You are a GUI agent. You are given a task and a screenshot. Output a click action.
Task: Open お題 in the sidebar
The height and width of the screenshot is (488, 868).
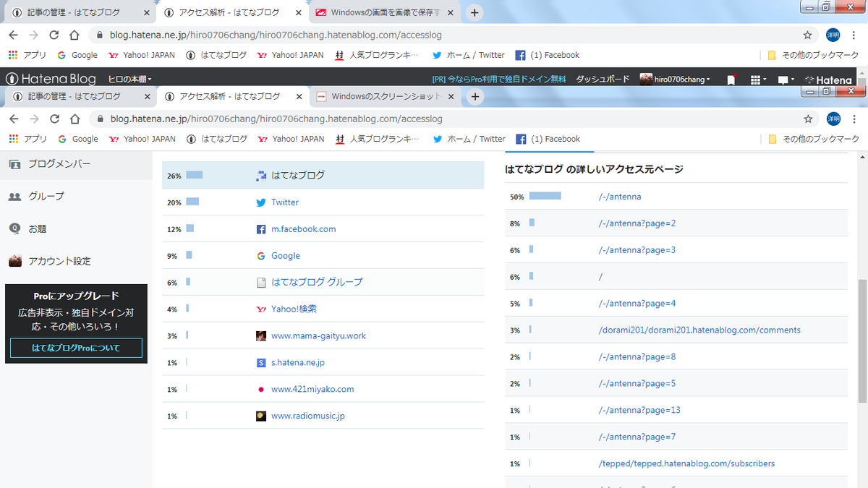27,228
